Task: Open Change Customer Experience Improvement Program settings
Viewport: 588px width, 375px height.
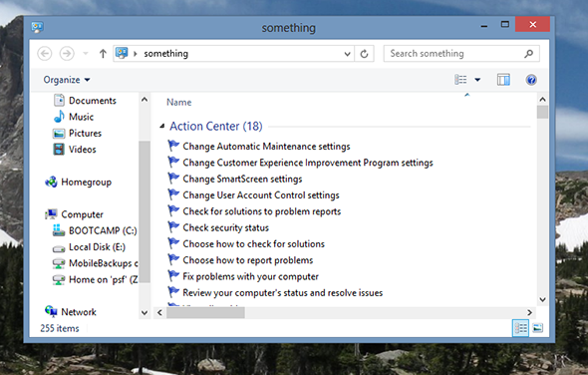Action: pyautogui.click(x=308, y=163)
